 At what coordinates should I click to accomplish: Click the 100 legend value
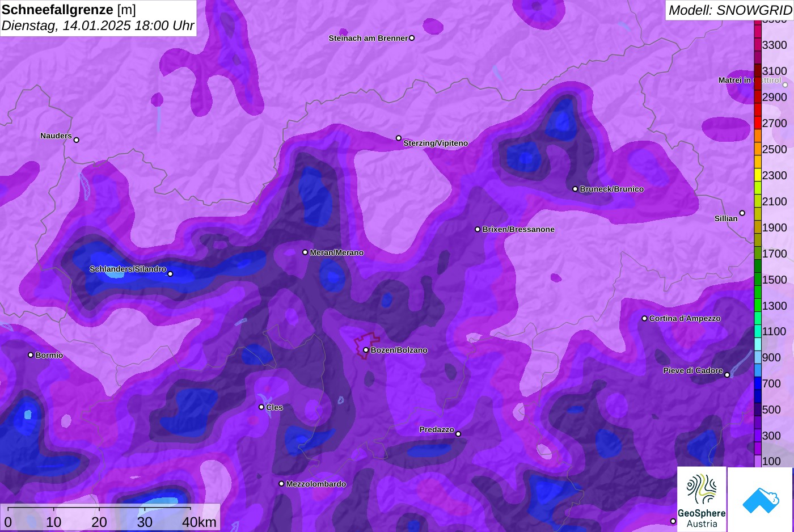771,461
